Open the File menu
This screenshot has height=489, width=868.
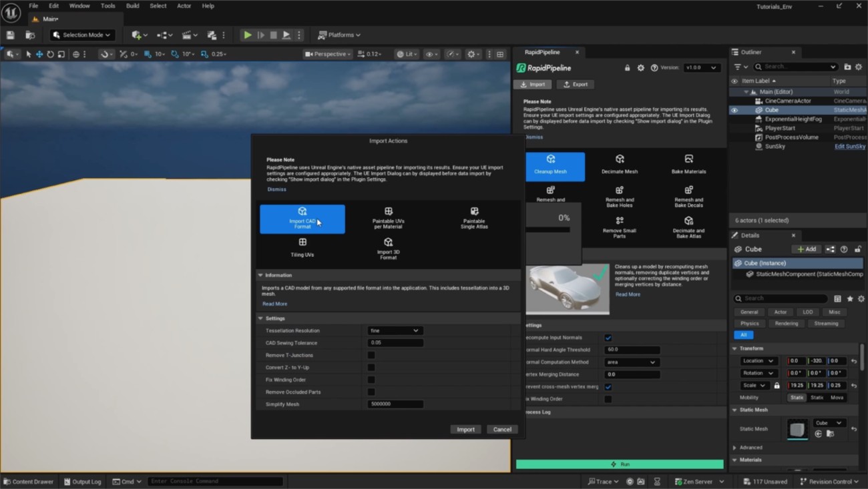(33, 6)
